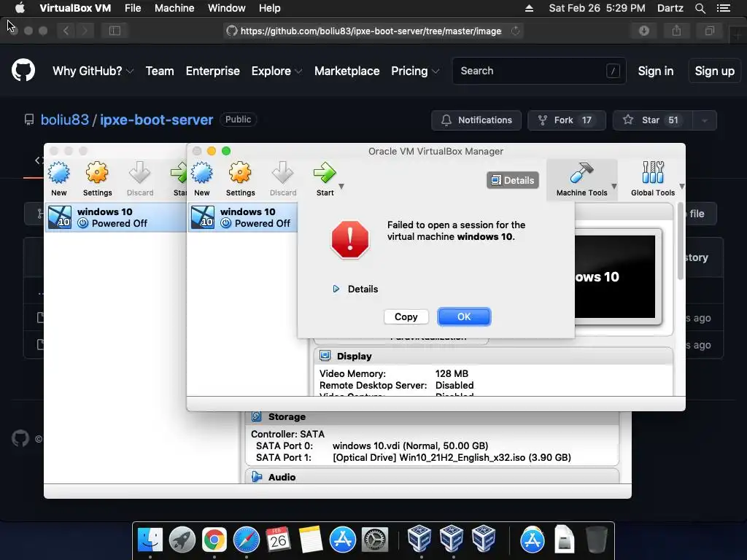
Task: Click Sign up button
Action: pyautogui.click(x=715, y=71)
